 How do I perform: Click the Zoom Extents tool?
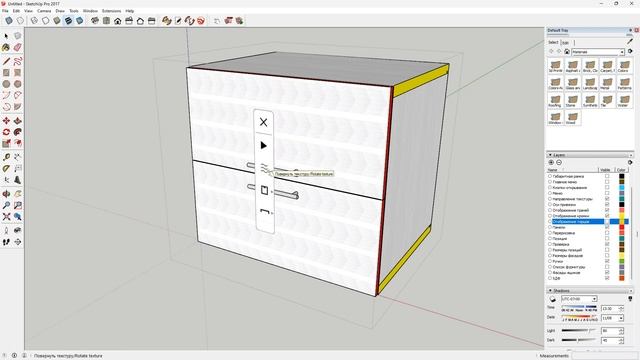pos(6,217)
